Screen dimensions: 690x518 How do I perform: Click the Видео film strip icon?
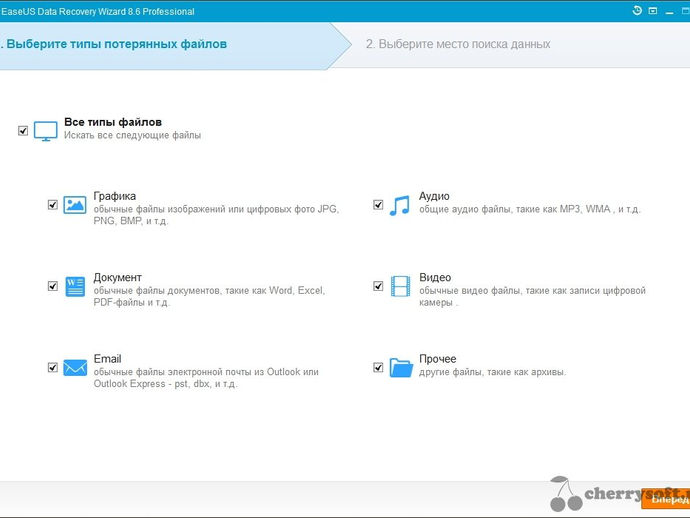(x=400, y=286)
